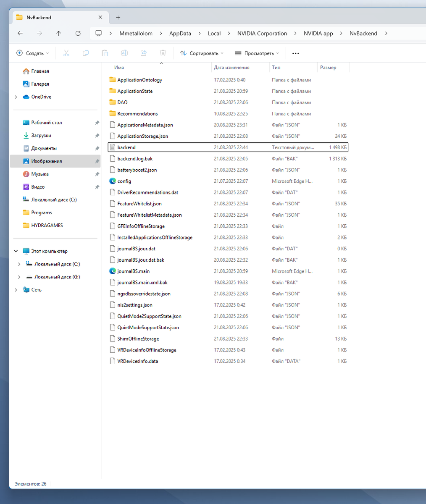Go back to the previous folder
Viewport: 426px width, 504px height.
click(20, 33)
